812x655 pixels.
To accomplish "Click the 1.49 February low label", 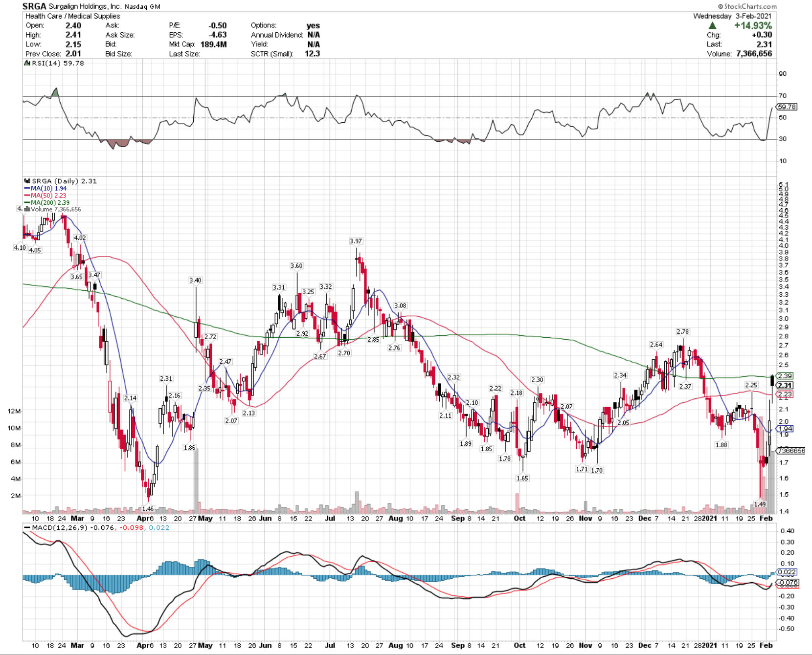I will [760, 504].
